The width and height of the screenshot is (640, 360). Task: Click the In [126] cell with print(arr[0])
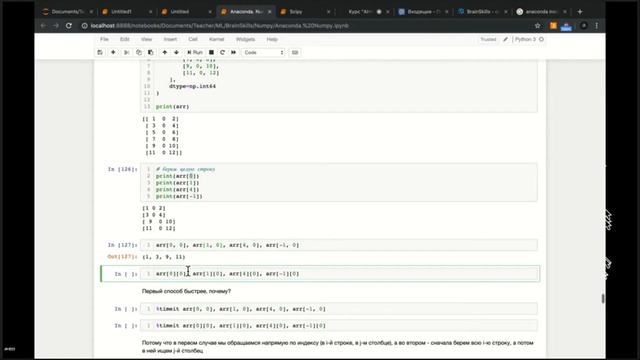[x=339, y=182]
